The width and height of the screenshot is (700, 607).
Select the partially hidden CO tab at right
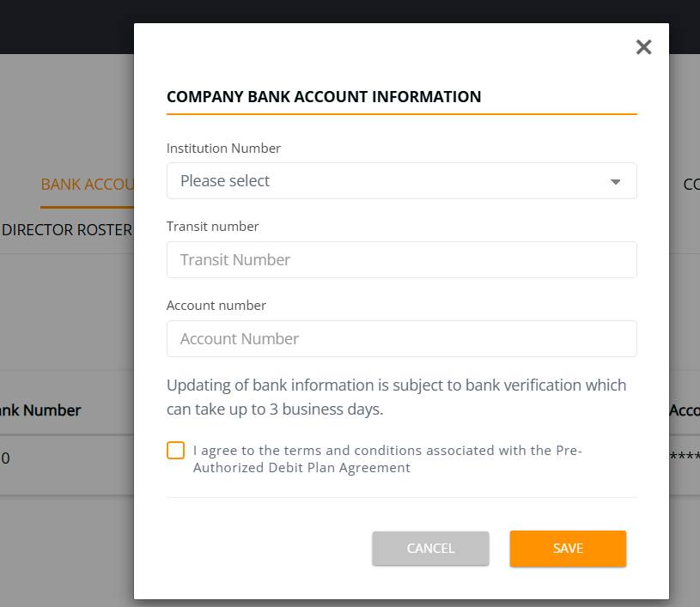[691, 185]
